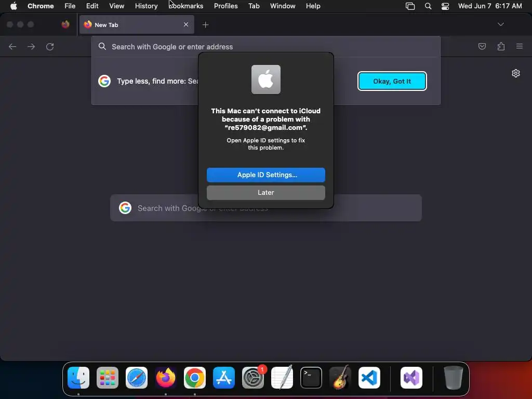
Task: Open the Pocket save icon
Action: click(482, 46)
